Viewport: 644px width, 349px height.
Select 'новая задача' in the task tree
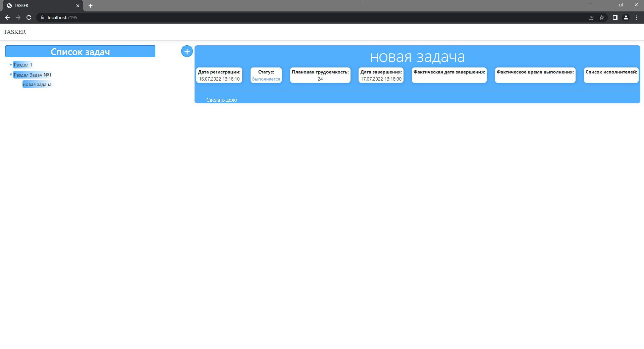(x=37, y=84)
